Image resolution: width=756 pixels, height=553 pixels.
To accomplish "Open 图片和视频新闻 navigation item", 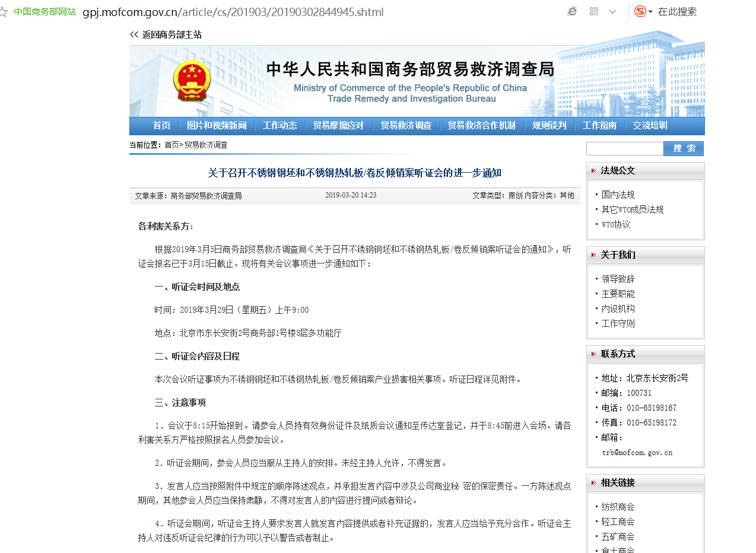I will pos(217,125).
